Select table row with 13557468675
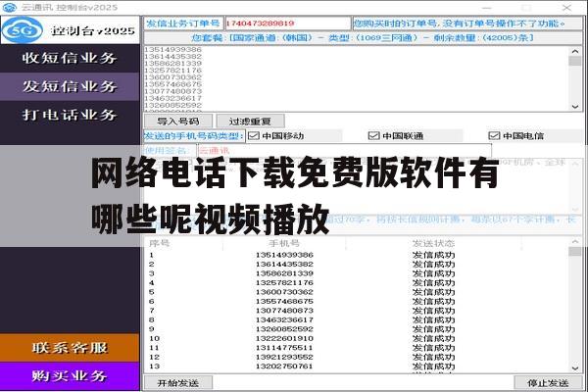588x392 pixels. click(x=357, y=302)
